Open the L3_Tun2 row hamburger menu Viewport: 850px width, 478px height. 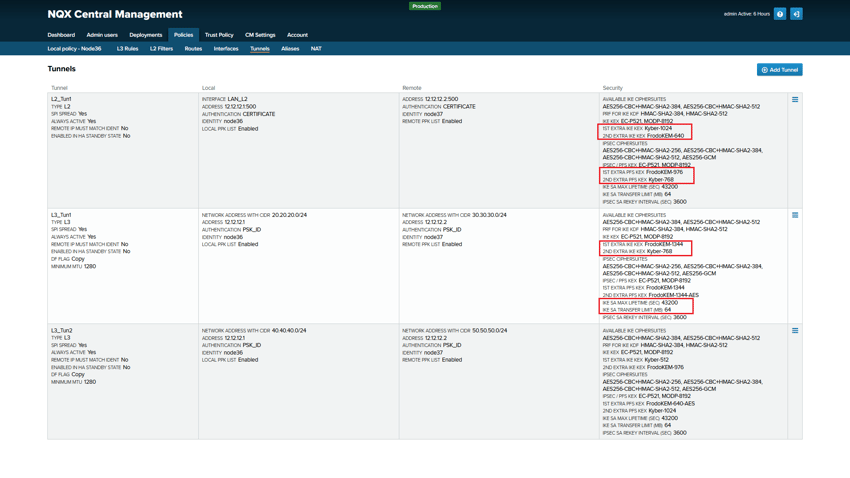pyautogui.click(x=795, y=331)
